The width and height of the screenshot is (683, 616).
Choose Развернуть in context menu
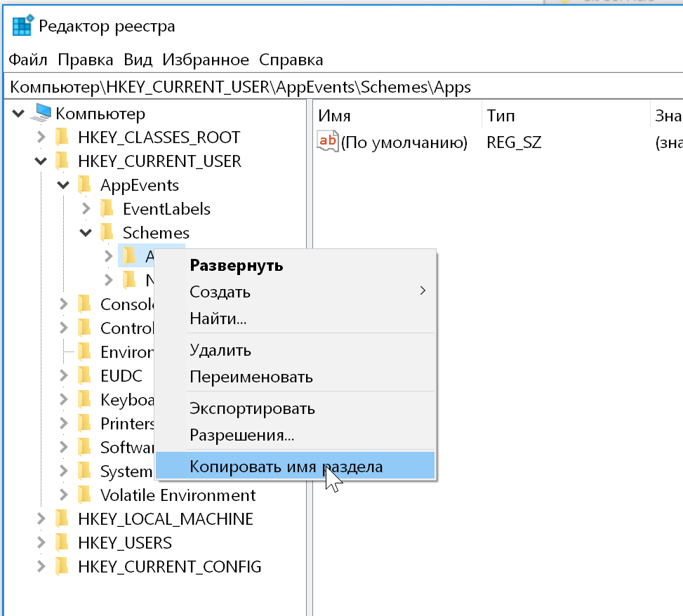[296, 265]
